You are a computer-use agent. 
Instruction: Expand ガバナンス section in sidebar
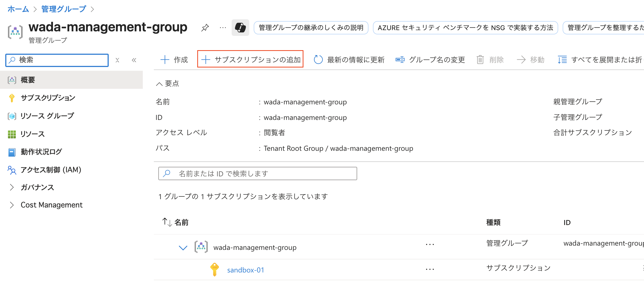71,187
